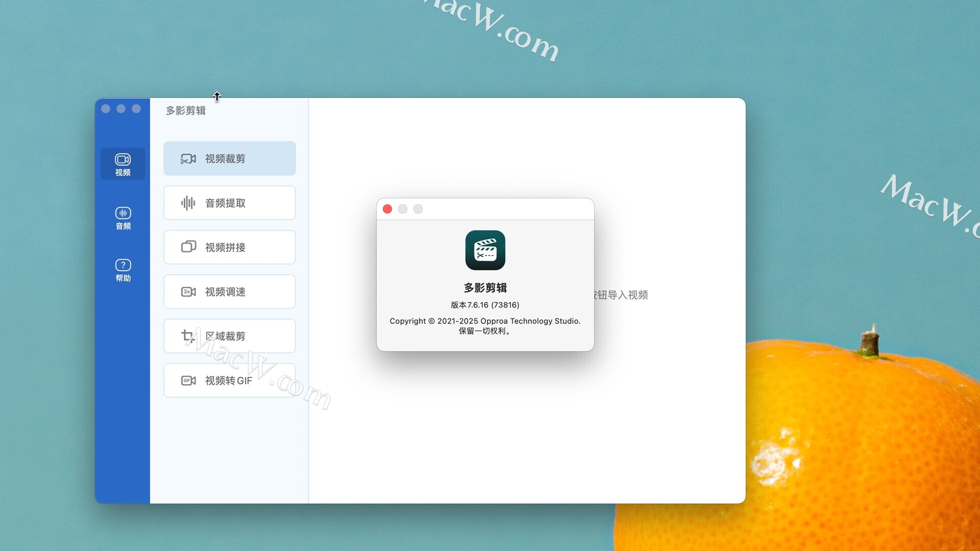Click the bold 多影剪辑 name in About dialog
980x551 pixels.
[x=485, y=288]
